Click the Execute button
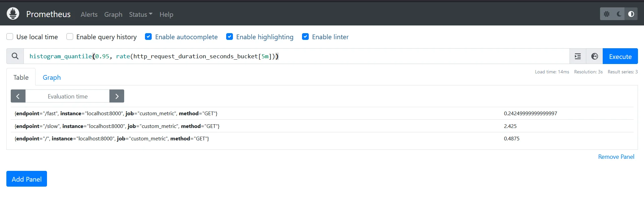 click(x=620, y=56)
